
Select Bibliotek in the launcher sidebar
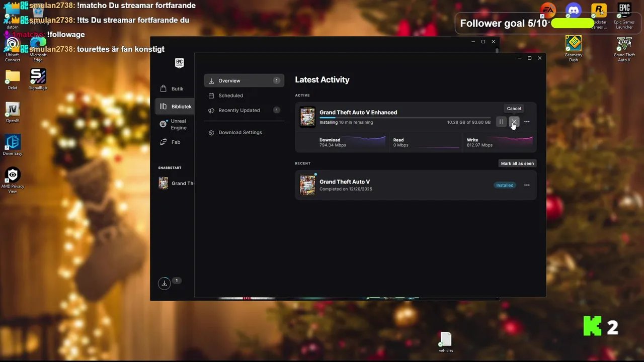(175, 107)
